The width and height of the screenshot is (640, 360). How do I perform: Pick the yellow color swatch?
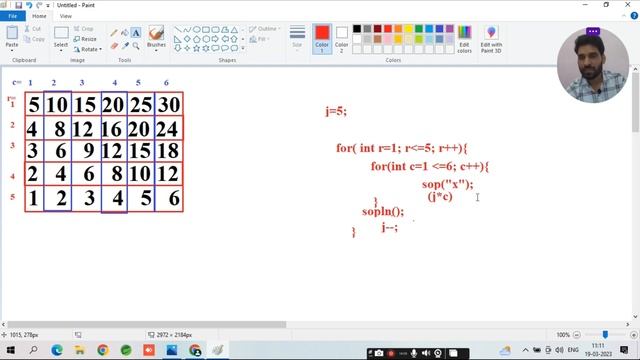tap(408, 29)
